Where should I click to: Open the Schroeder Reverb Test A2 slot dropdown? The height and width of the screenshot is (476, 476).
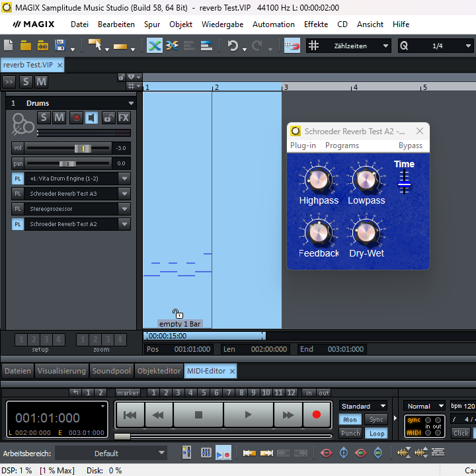click(124, 224)
